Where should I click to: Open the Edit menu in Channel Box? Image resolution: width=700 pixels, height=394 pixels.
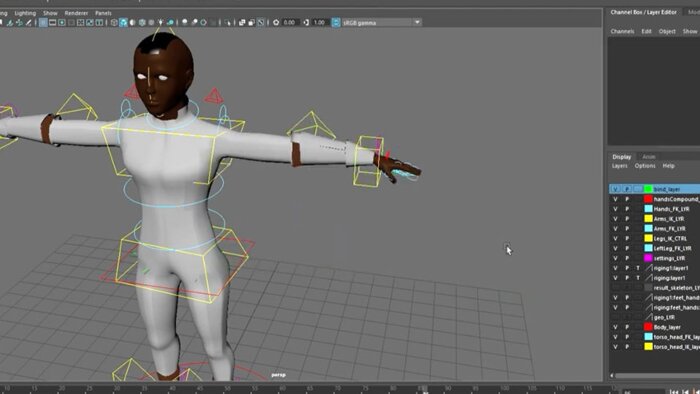(x=646, y=31)
